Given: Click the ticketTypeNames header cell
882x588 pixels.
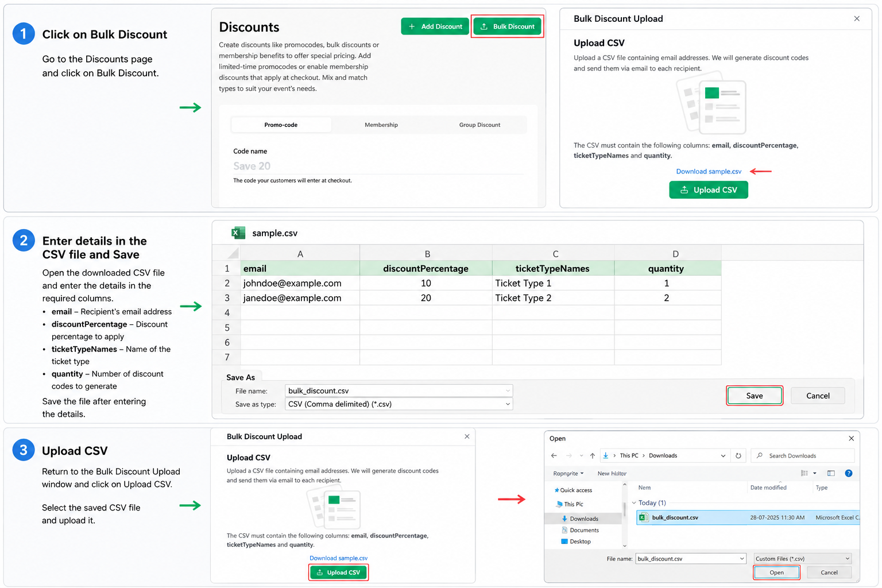Looking at the screenshot, I should click(x=554, y=268).
